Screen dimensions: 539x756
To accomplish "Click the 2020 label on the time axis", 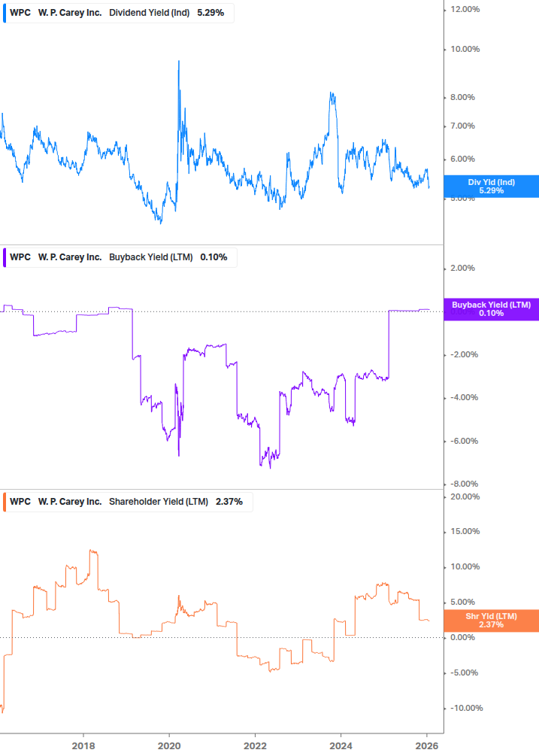I will (x=169, y=745).
